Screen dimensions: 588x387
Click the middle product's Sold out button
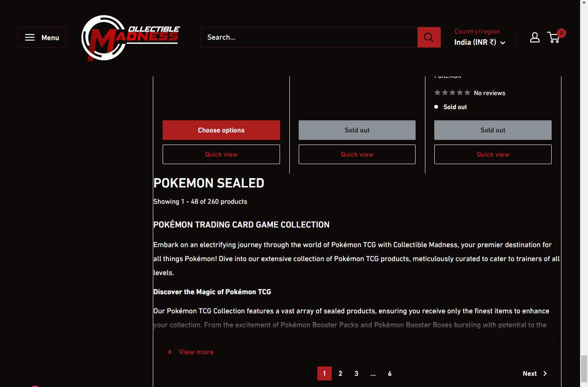pyautogui.click(x=357, y=130)
